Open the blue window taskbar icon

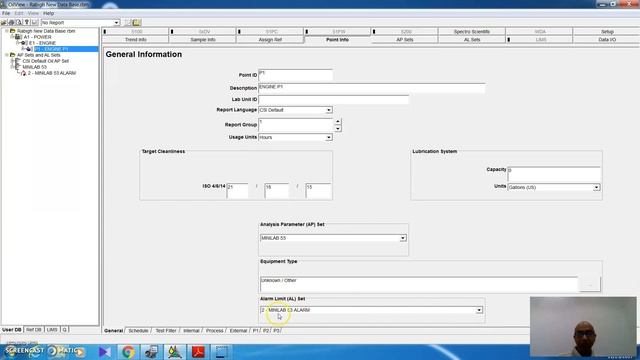click(x=222, y=351)
